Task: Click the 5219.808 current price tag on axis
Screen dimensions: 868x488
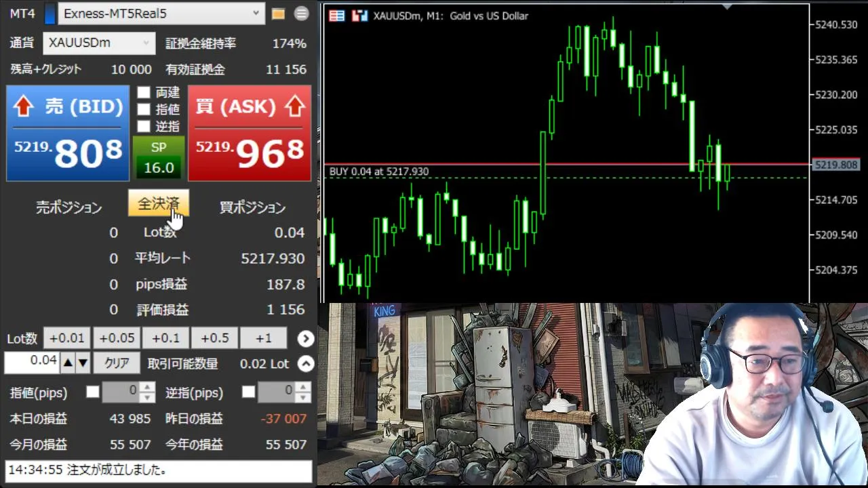Action: (836, 165)
